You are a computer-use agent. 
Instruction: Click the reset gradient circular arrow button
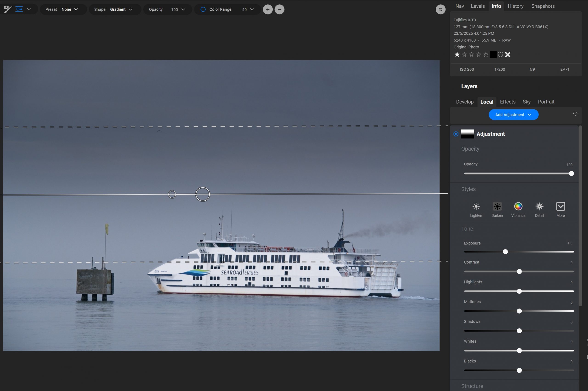[x=441, y=9]
